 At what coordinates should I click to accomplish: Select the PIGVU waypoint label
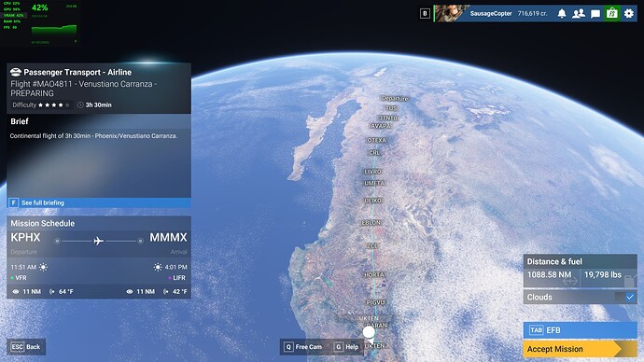coord(375,302)
